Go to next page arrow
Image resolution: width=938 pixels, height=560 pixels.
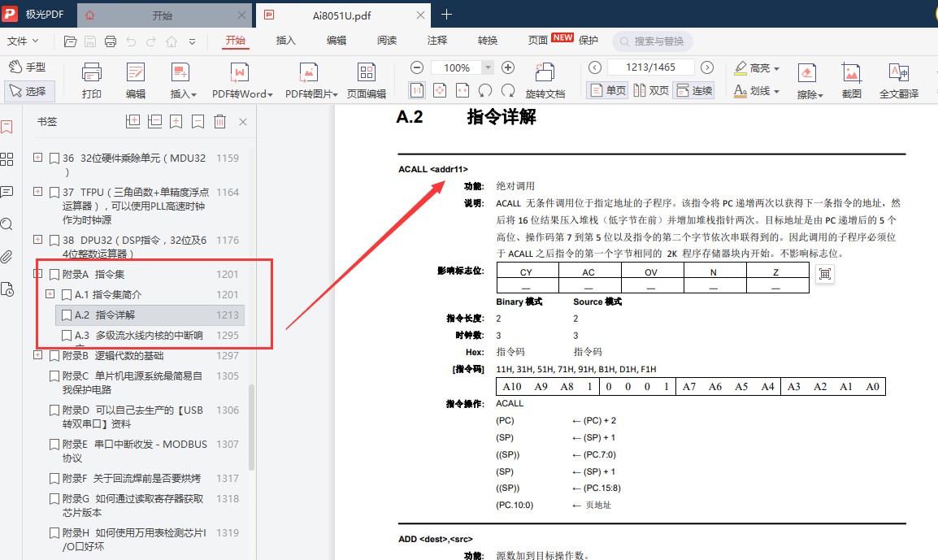[707, 67]
